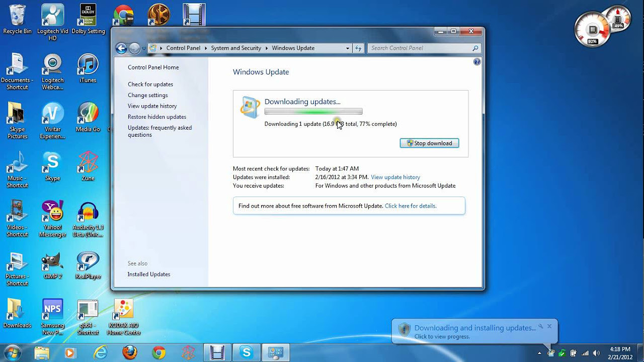Screen dimensions: 644x362
Task: Open Change settings link
Action: tap(148, 95)
